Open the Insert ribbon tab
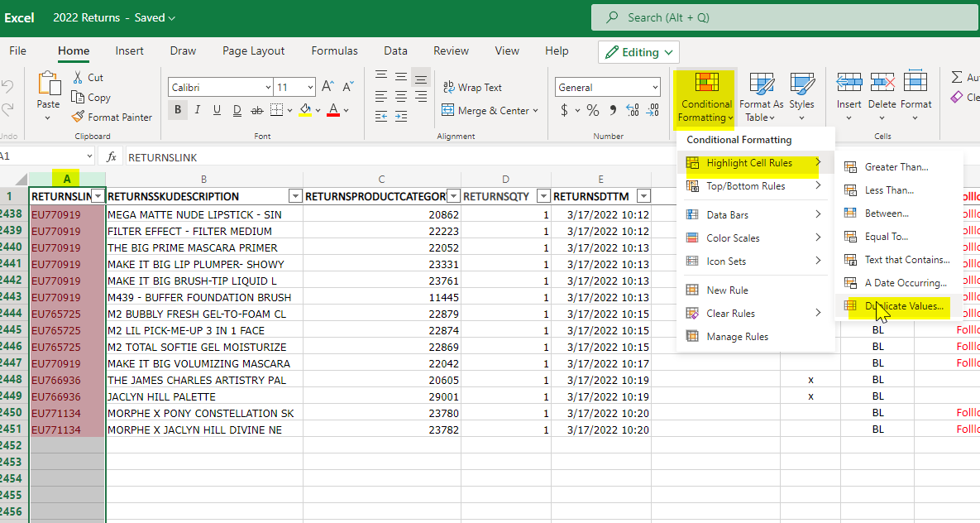Viewport: 980px width, 523px height. (x=129, y=50)
